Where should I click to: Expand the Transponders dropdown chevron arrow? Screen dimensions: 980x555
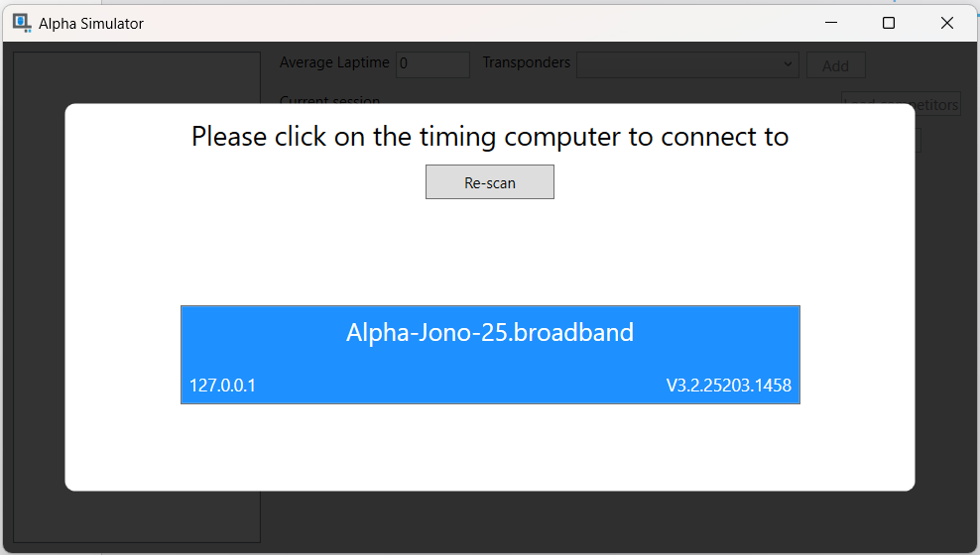click(788, 64)
